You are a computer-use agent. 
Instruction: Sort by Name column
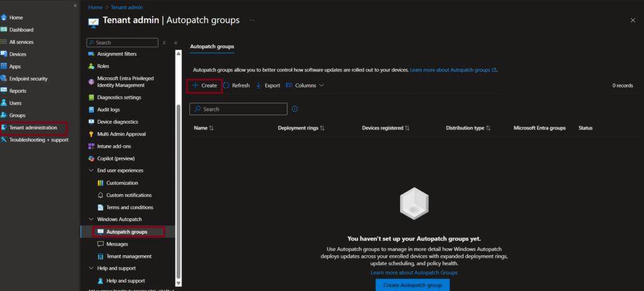(x=204, y=128)
